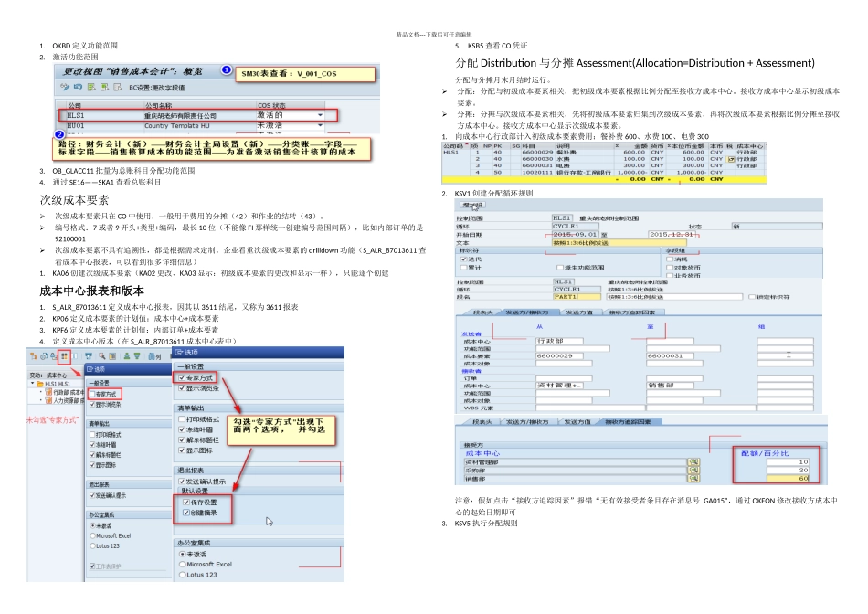The height and width of the screenshot is (614, 868).
Task: Click the display/change glasses icon in view toolbar
Action: coord(65,87)
